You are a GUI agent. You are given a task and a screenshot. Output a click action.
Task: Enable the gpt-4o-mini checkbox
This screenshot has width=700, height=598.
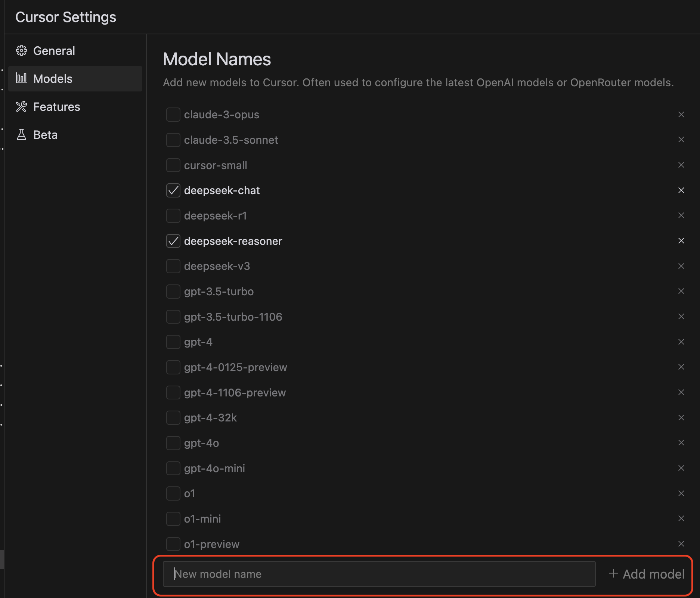point(173,468)
